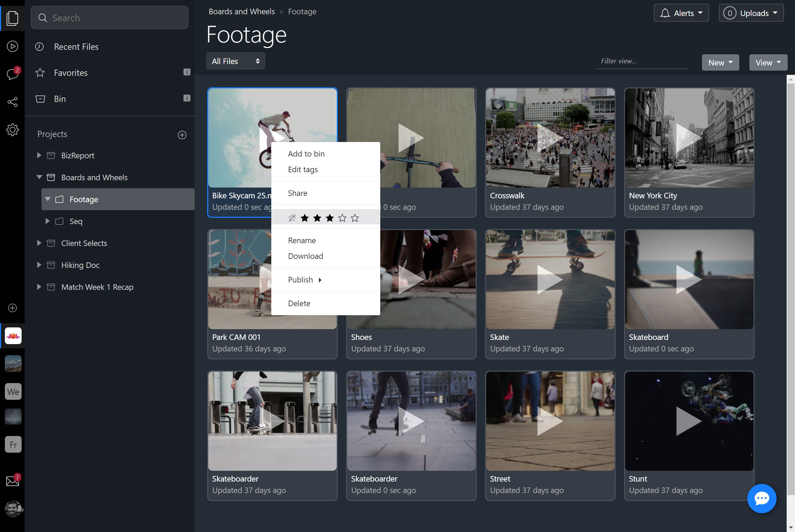Expand the Client Selects project
This screenshot has height=532, width=795.
[39, 243]
